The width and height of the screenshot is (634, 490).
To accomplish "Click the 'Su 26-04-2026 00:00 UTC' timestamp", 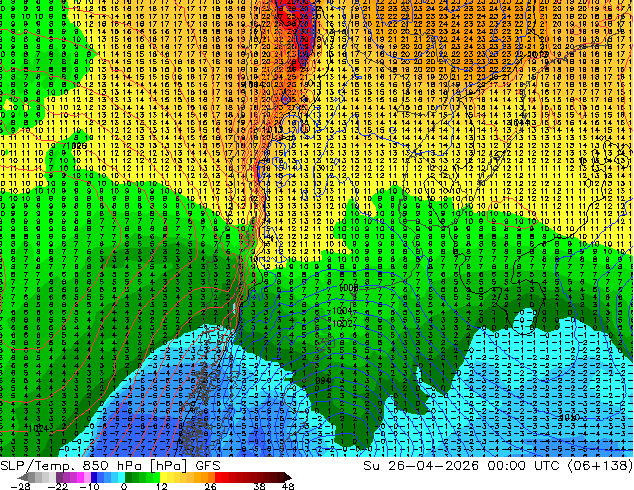I will (x=463, y=466).
